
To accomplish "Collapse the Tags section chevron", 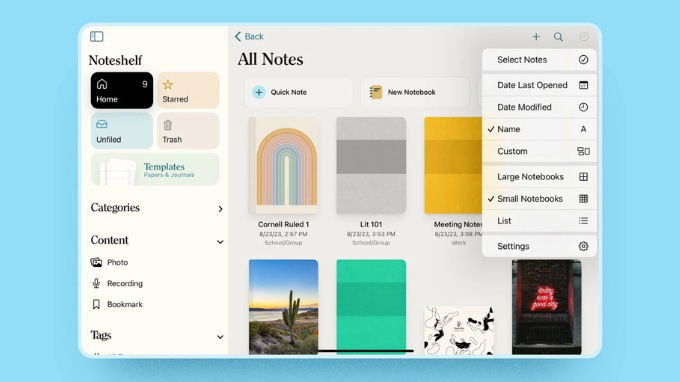I will click(x=220, y=337).
